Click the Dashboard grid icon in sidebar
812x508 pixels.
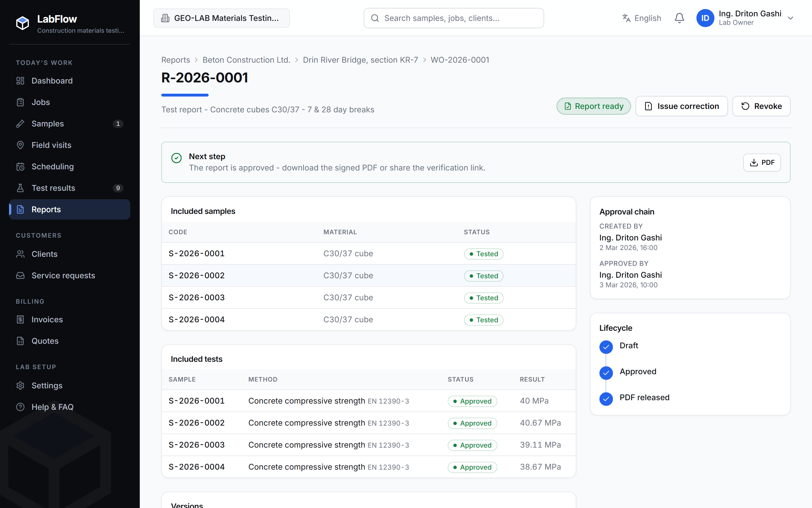21,81
